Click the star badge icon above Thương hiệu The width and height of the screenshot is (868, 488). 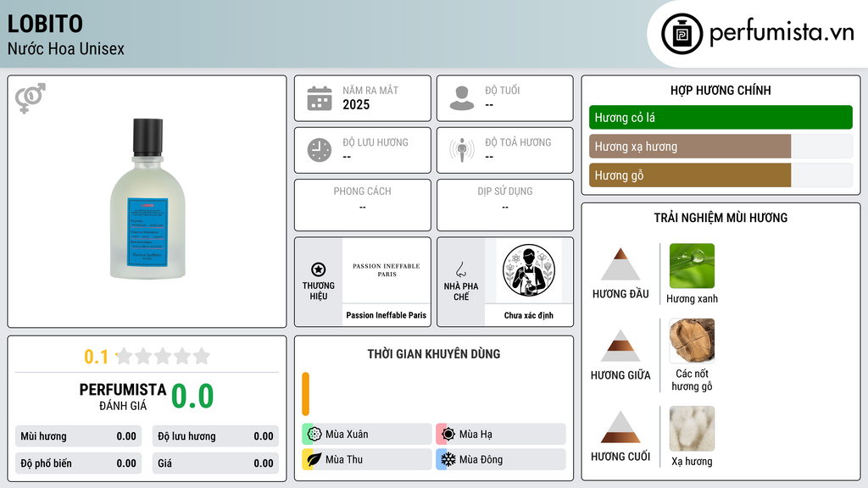(x=319, y=269)
